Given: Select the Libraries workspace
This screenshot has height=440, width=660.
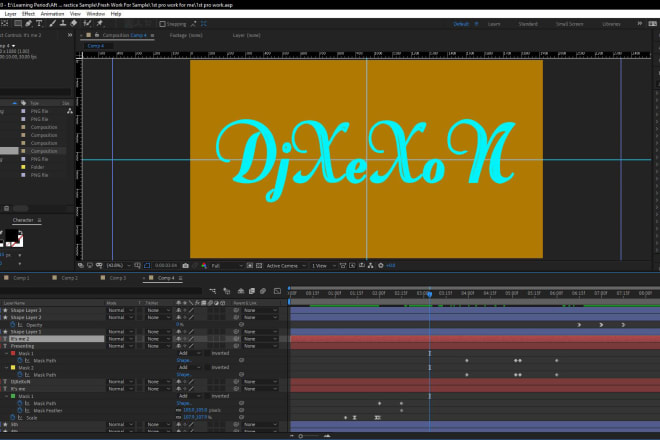Looking at the screenshot, I should 611,24.
